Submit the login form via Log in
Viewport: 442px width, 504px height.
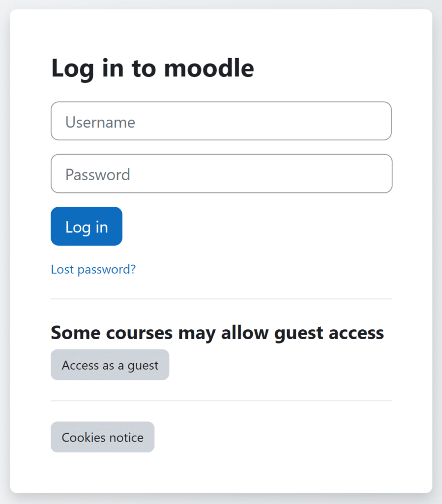tap(86, 226)
